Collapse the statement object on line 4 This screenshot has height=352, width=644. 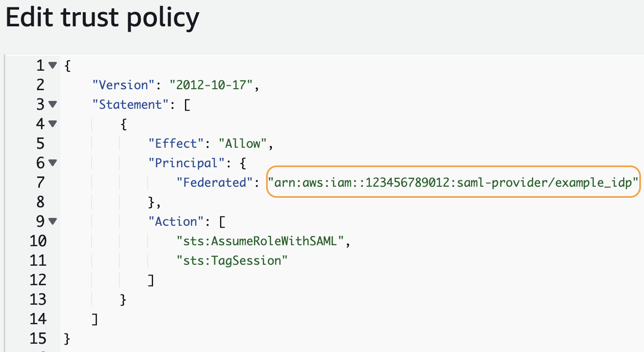(x=53, y=124)
